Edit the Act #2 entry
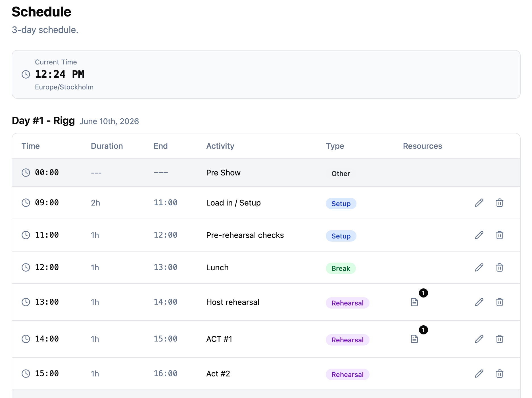Viewport: 532px width, 398px height. click(x=479, y=374)
